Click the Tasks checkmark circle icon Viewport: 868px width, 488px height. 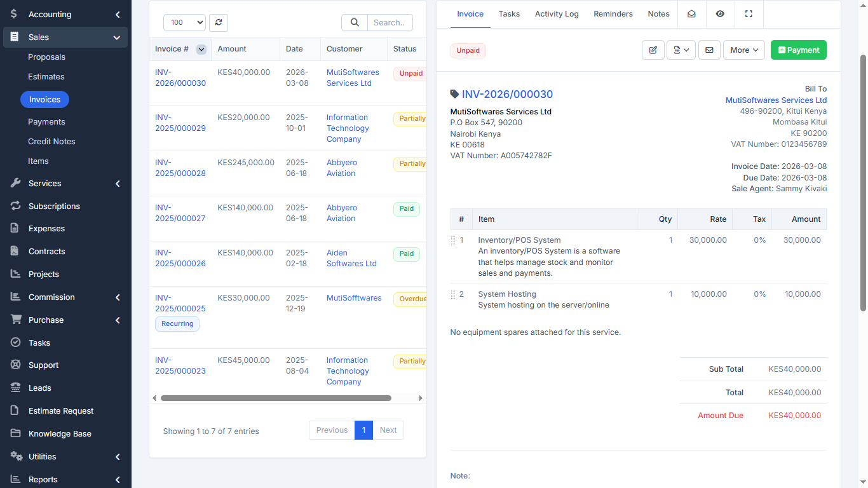point(15,342)
